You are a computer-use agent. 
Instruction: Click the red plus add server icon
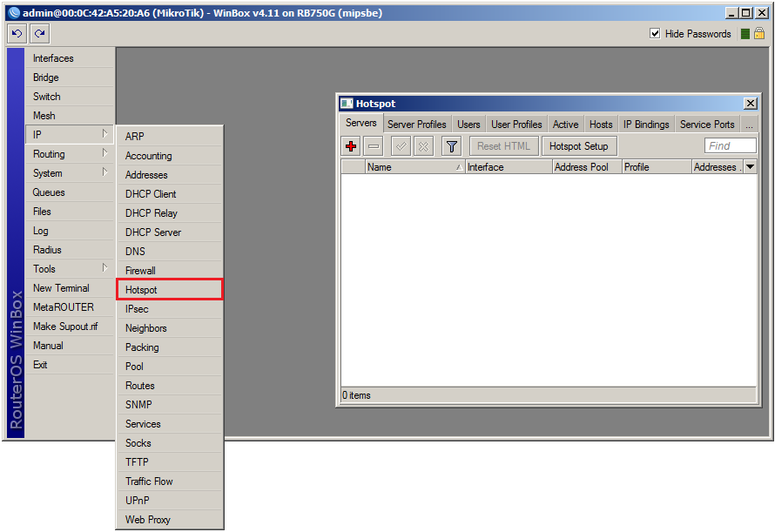coord(352,146)
